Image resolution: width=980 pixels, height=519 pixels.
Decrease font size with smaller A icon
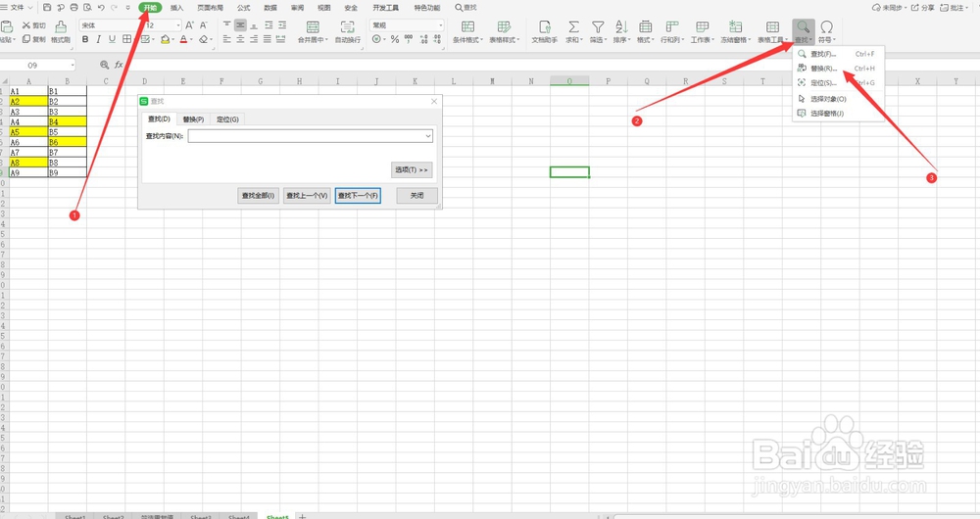203,25
